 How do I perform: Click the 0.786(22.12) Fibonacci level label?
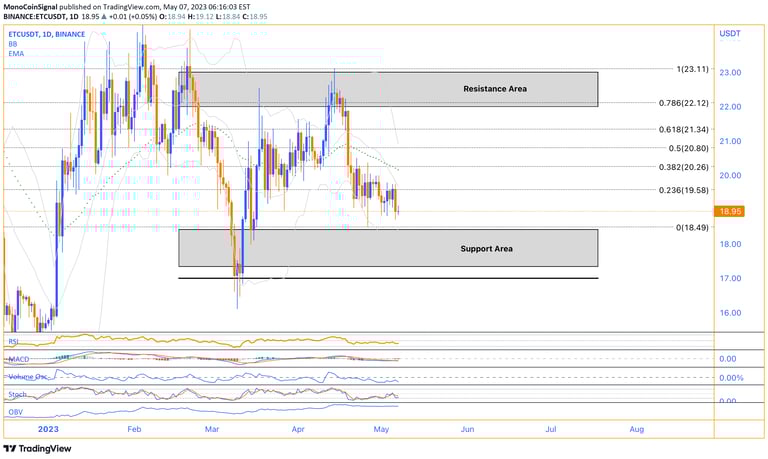tap(684, 103)
